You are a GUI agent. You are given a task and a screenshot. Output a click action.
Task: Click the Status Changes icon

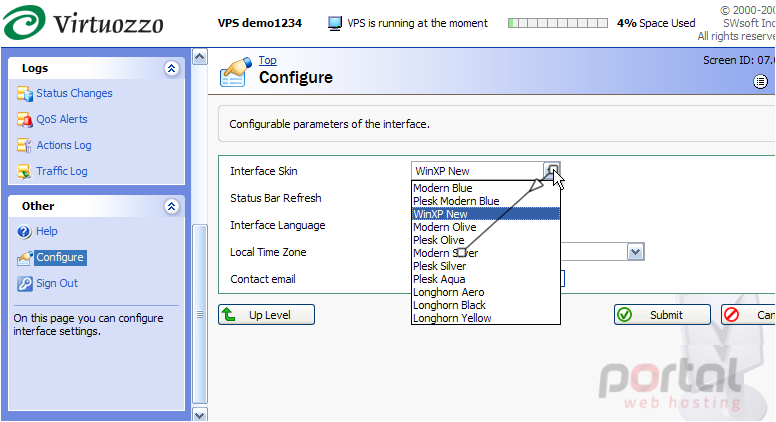point(24,93)
